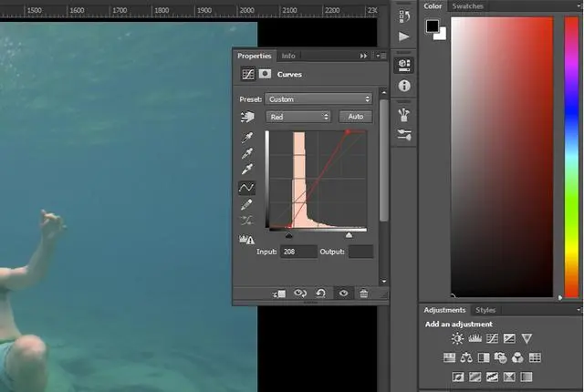The height and width of the screenshot is (392, 584).
Task: Add Black & White adjustment
Action: [x=484, y=357]
